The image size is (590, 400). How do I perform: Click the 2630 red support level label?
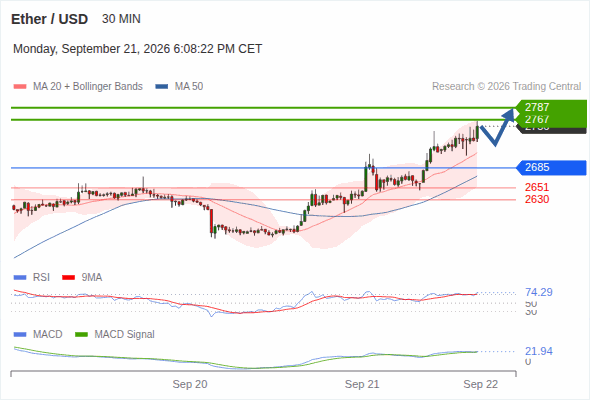pyautogui.click(x=537, y=199)
